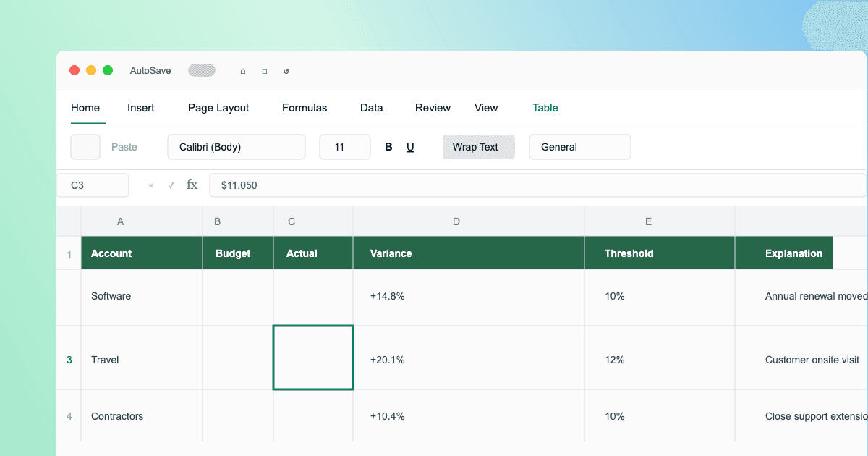Open the Calibri (Body) font dropdown
The width and height of the screenshot is (868, 456).
(x=237, y=147)
